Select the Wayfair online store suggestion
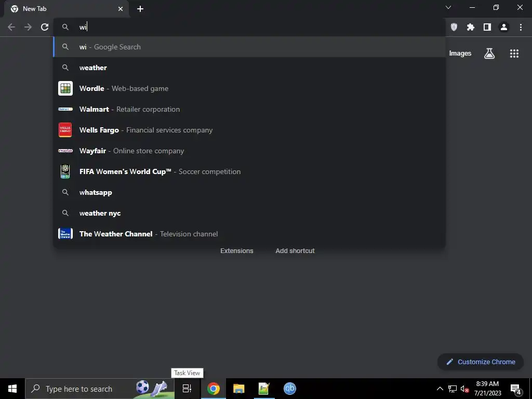 coord(249,151)
